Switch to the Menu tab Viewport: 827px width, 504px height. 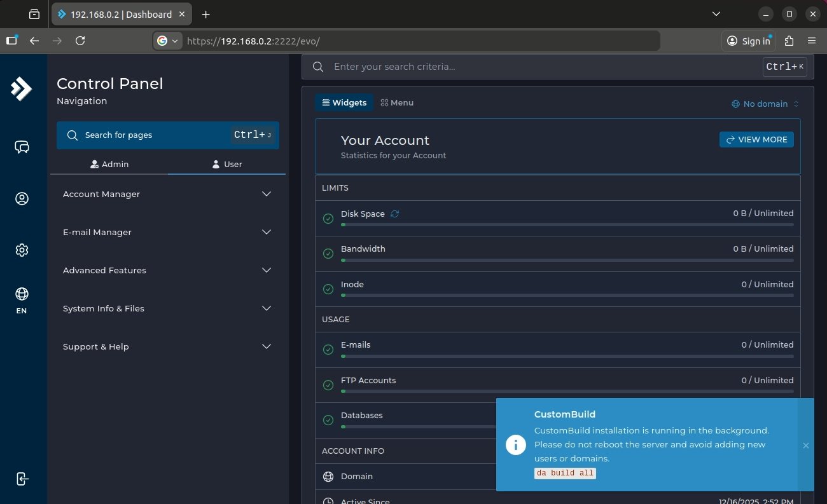[x=396, y=102]
